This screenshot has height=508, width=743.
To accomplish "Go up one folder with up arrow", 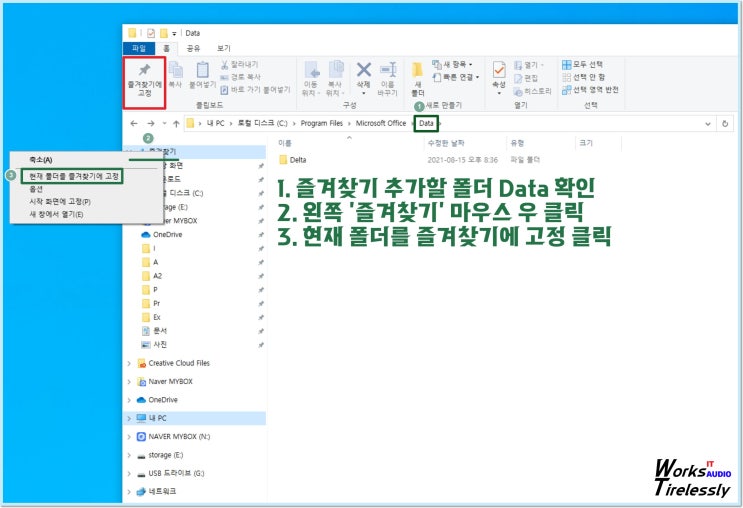I will tap(176, 124).
